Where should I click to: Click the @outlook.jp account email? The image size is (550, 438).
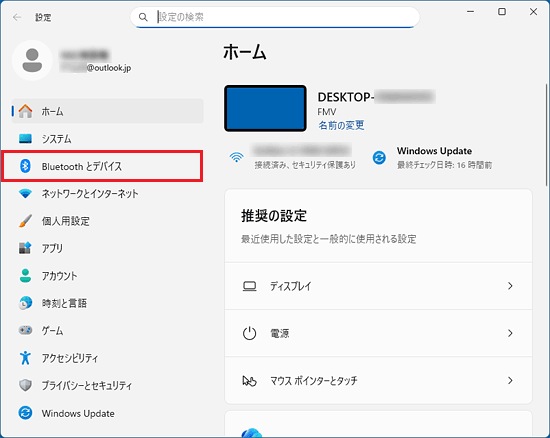pyautogui.click(x=108, y=68)
